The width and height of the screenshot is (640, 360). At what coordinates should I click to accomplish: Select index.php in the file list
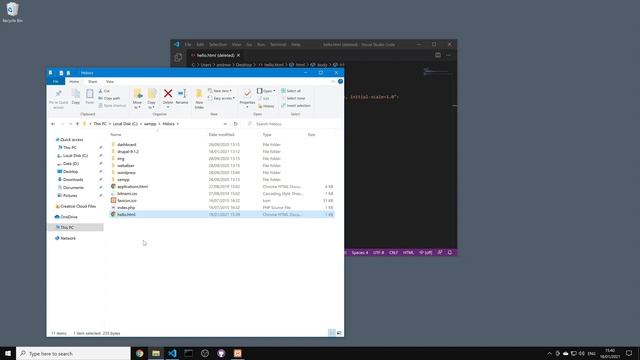pyautogui.click(x=222, y=207)
